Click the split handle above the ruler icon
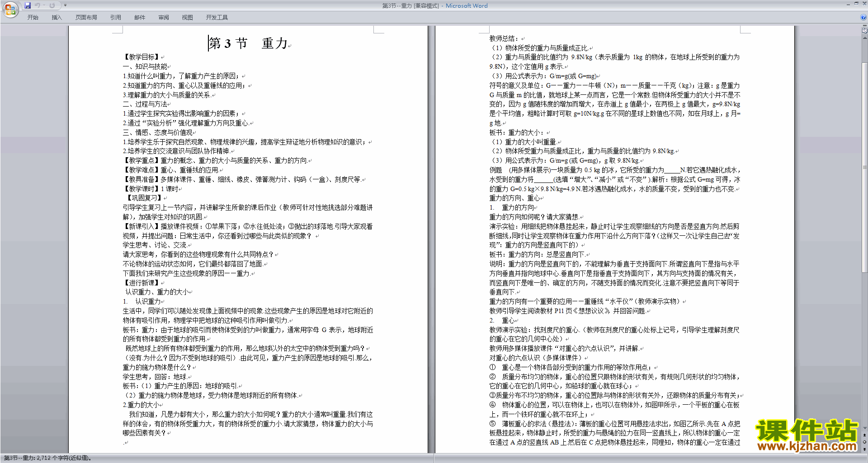The height and width of the screenshot is (463, 868). 865,26
